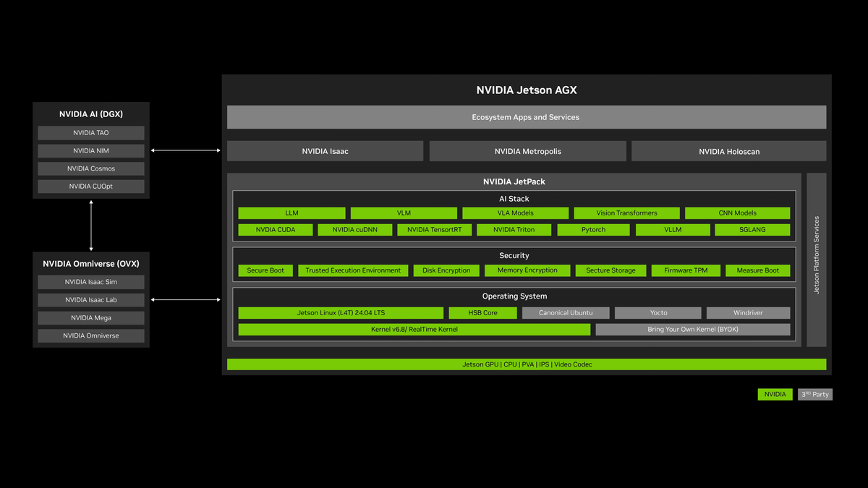Click the NVIDIA TAO box
Screen dimensions: 868x488
(x=91, y=133)
